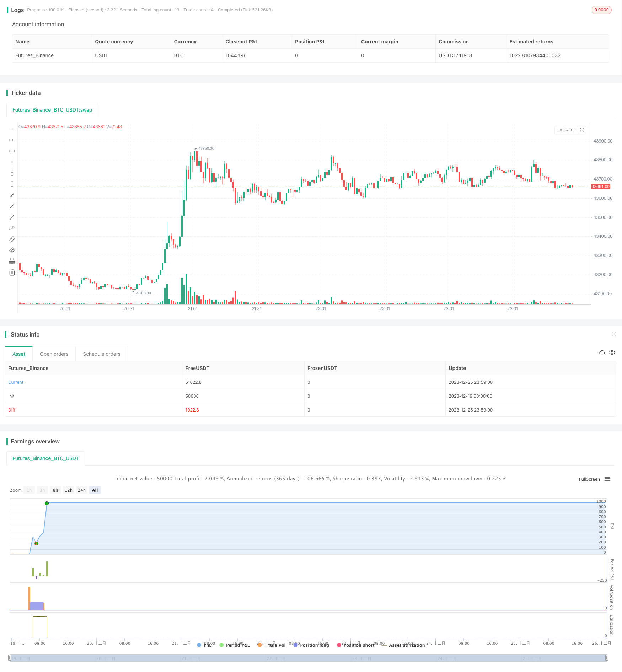Click the 43850.00 high price annotation
Viewport: 622px width, 672px height.
(x=206, y=149)
